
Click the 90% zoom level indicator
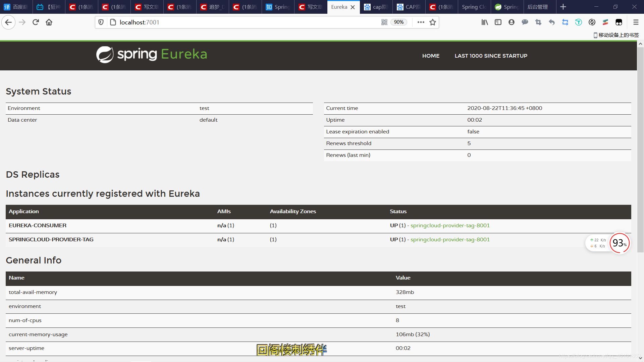coord(399,22)
